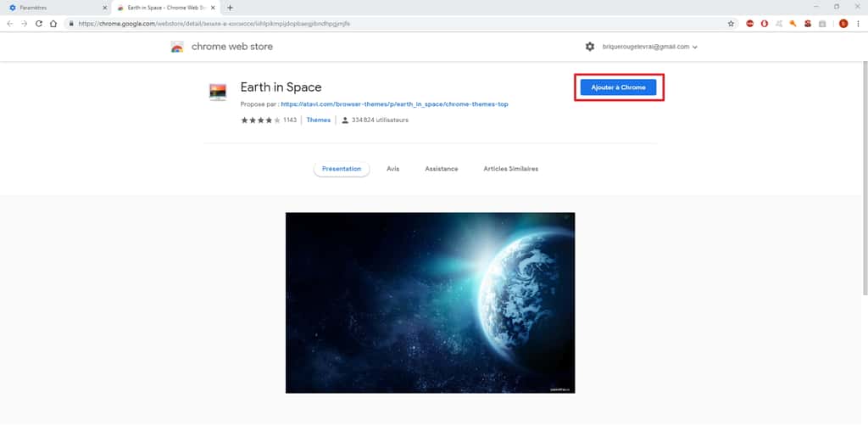Open the Chrome profile avatar

point(843,24)
